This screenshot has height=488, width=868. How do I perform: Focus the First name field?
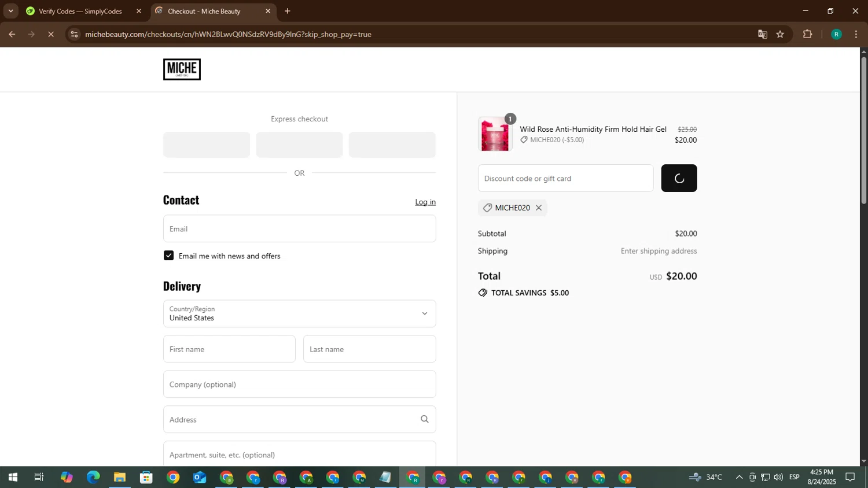[229, 349]
